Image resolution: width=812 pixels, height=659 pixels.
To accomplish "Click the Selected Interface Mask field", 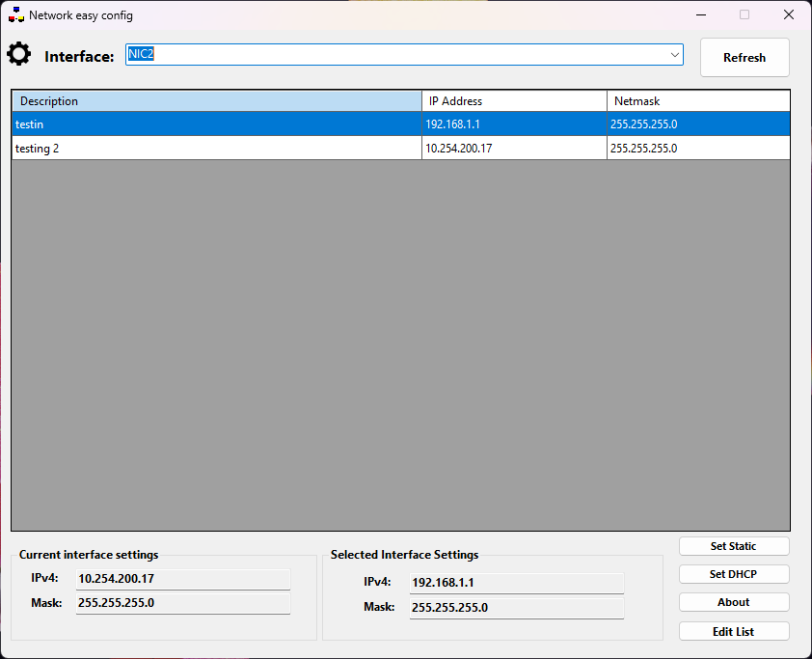I will coord(516,608).
